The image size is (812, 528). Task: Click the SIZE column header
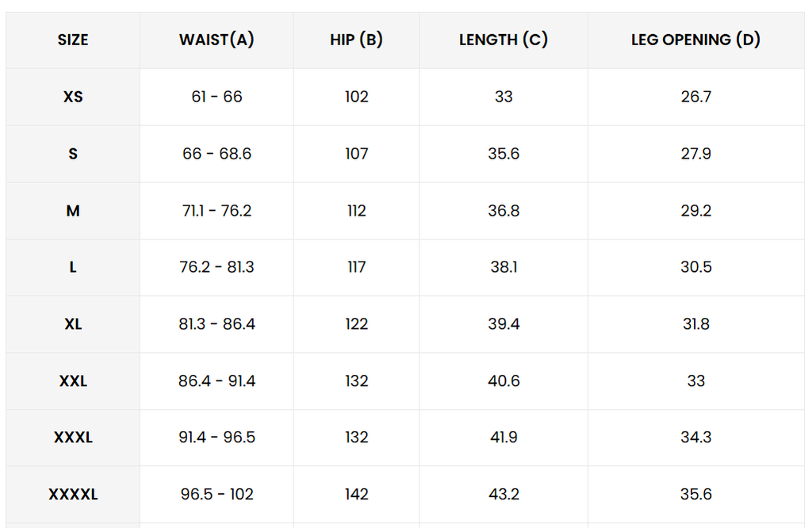click(x=73, y=40)
